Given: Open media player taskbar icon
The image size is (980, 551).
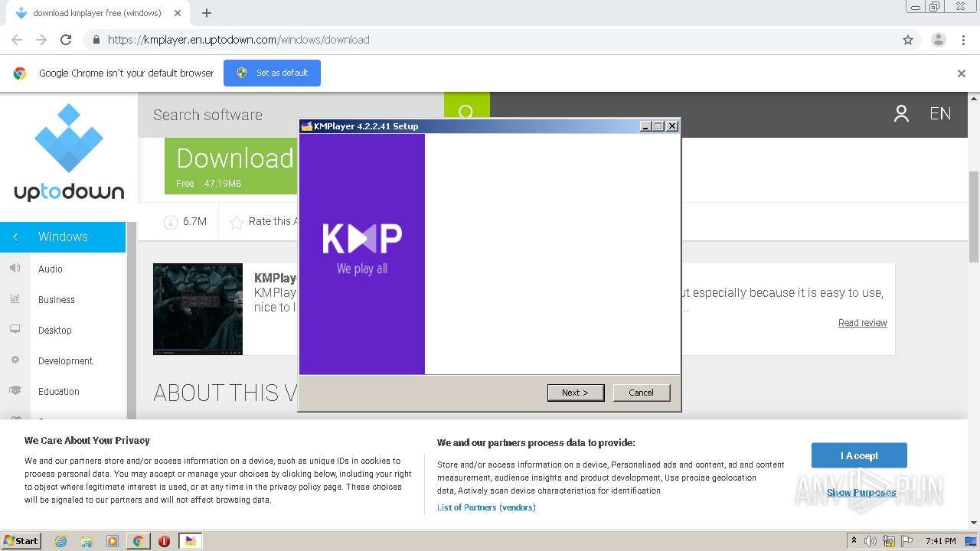Looking at the screenshot, I should pyautogui.click(x=113, y=541).
